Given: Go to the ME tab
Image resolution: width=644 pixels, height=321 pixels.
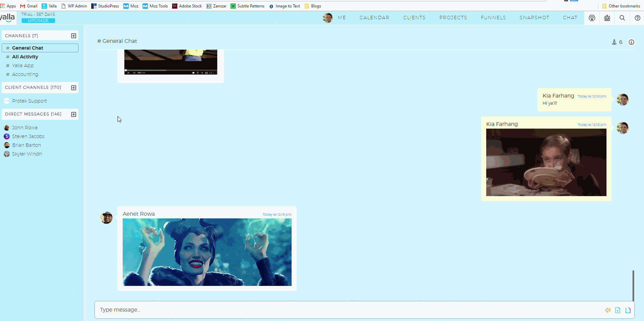Looking at the screenshot, I should pos(342,18).
